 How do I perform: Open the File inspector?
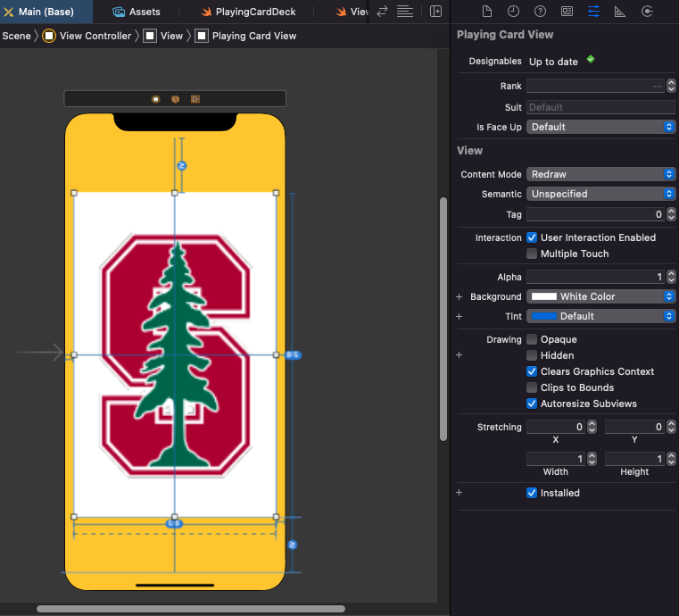pos(487,12)
